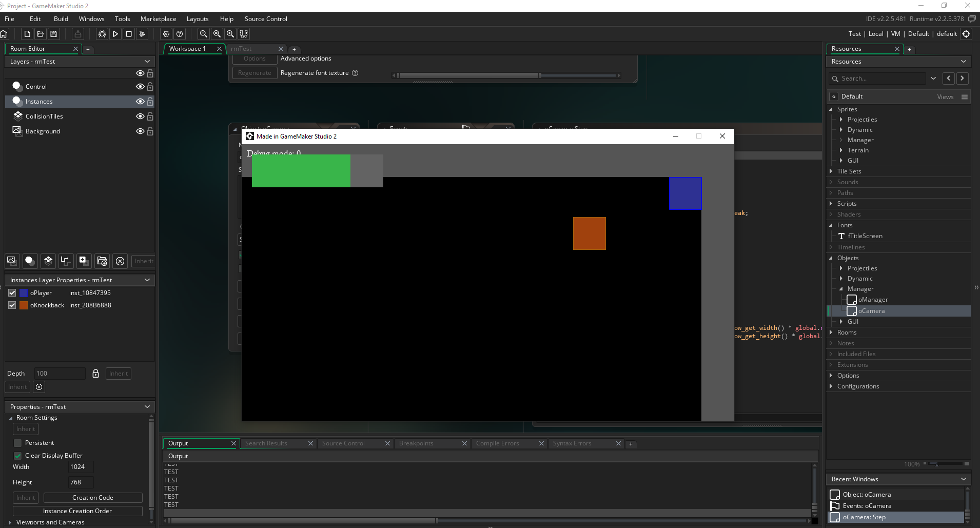This screenshot has height=528, width=980.
Task: Add a new layer folder
Action: [x=102, y=261]
